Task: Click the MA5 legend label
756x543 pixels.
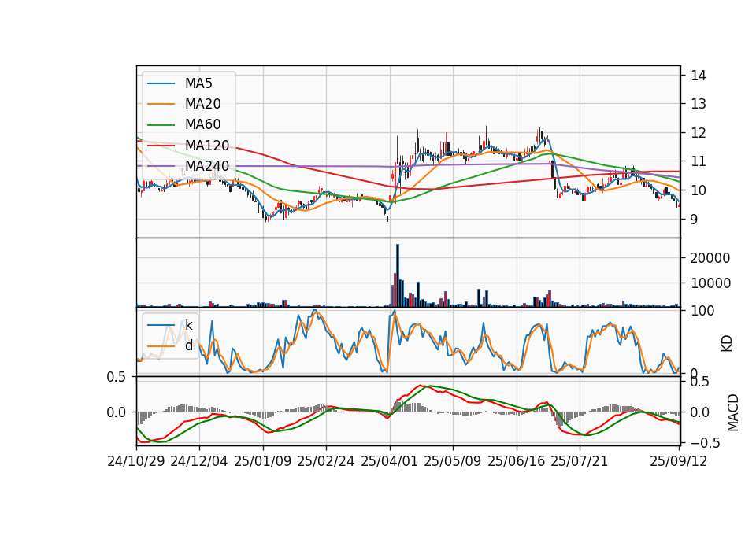Action: point(198,83)
